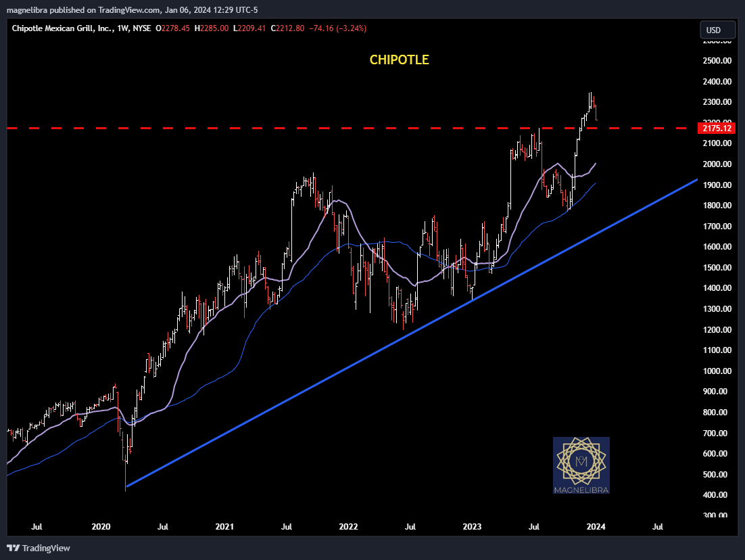Click the 1100.00 price axis label
Viewport: 745px width, 560px height.
[717, 350]
